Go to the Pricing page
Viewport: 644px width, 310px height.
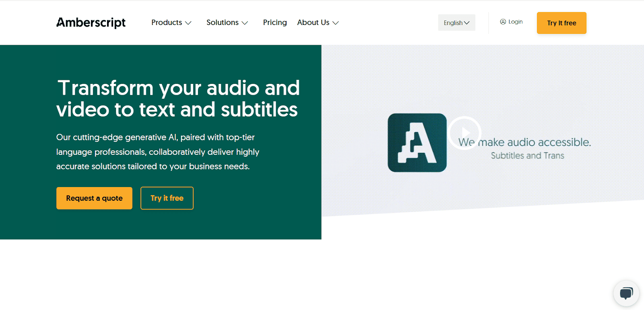(x=275, y=23)
